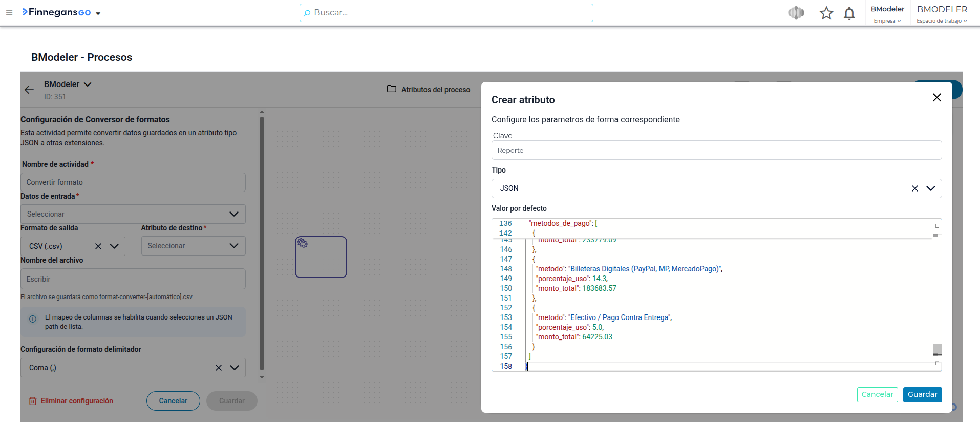980x446 pixels.
Task: Click the Nombre del archivo field
Action: pos(133,279)
